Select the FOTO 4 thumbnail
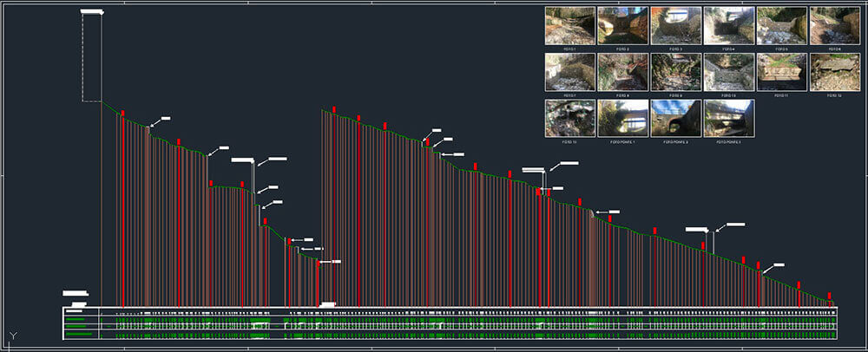The width and height of the screenshot is (868, 352). [x=728, y=26]
